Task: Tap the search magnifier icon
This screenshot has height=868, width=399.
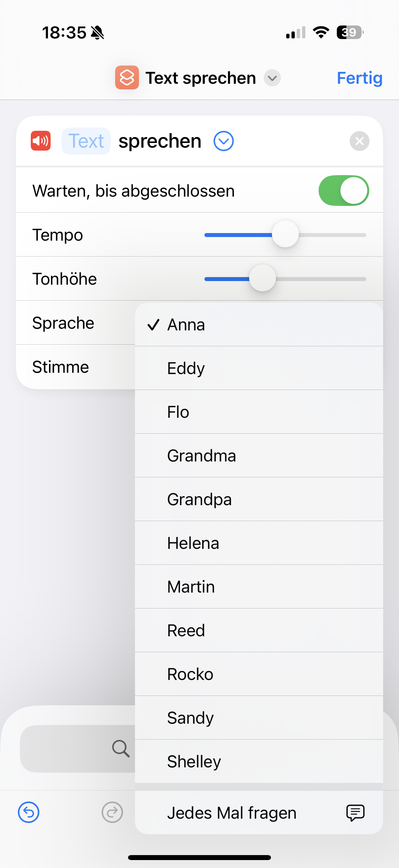Action: (120, 748)
